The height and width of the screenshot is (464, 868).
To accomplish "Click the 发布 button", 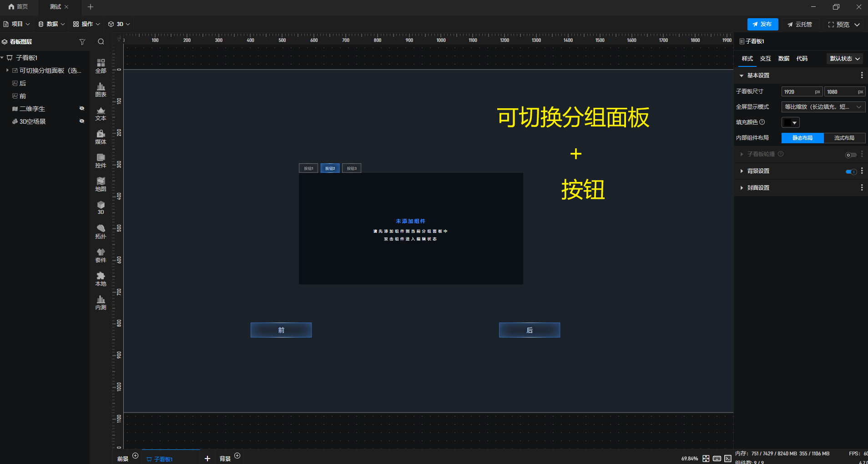I will [762, 24].
